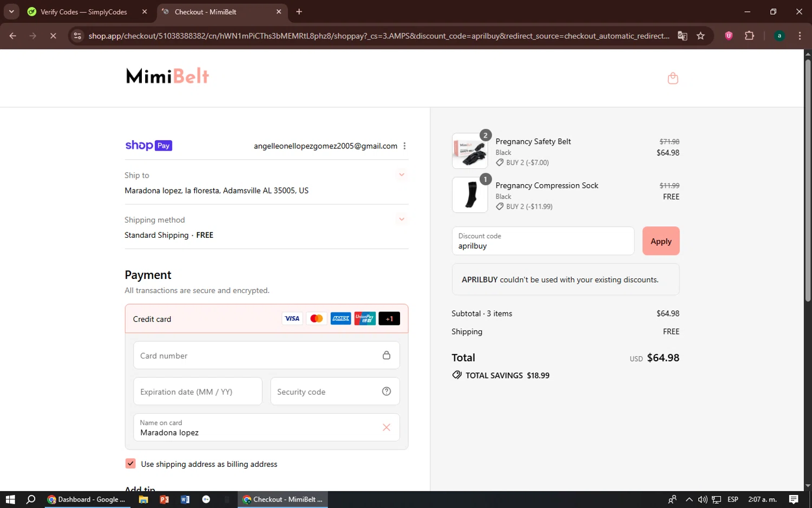
Task: Open Chrome three-dot menu
Action: (800, 36)
